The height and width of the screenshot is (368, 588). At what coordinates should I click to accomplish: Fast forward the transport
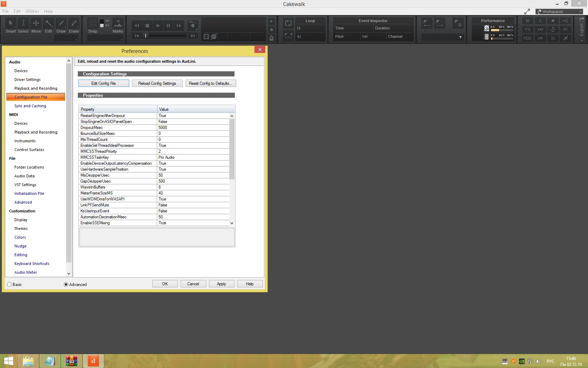pyautogui.click(x=179, y=26)
